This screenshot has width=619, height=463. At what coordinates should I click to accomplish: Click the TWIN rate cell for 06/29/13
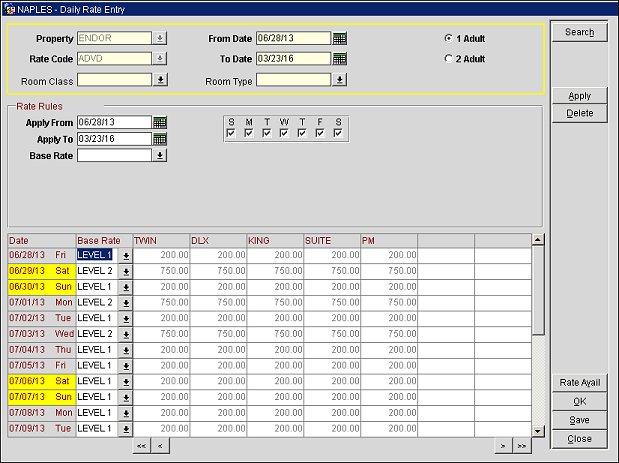[x=160, y=271]
